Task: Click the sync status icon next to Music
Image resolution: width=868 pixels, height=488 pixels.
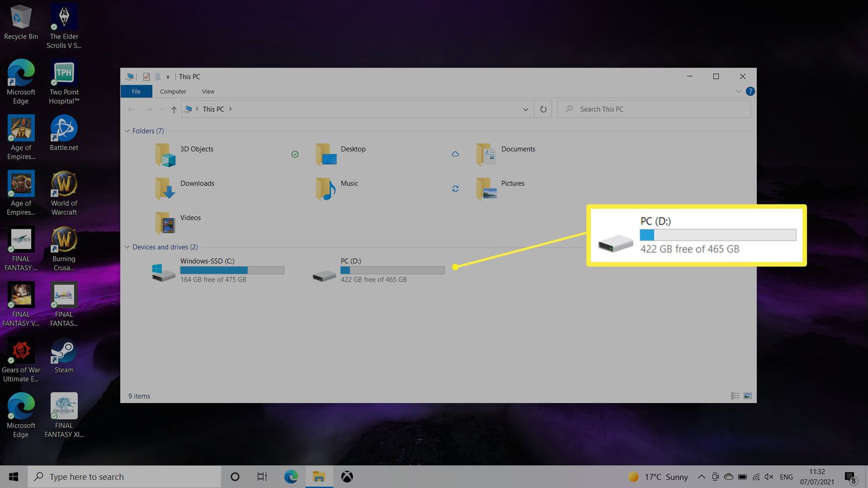Action: tap(455, 188)
